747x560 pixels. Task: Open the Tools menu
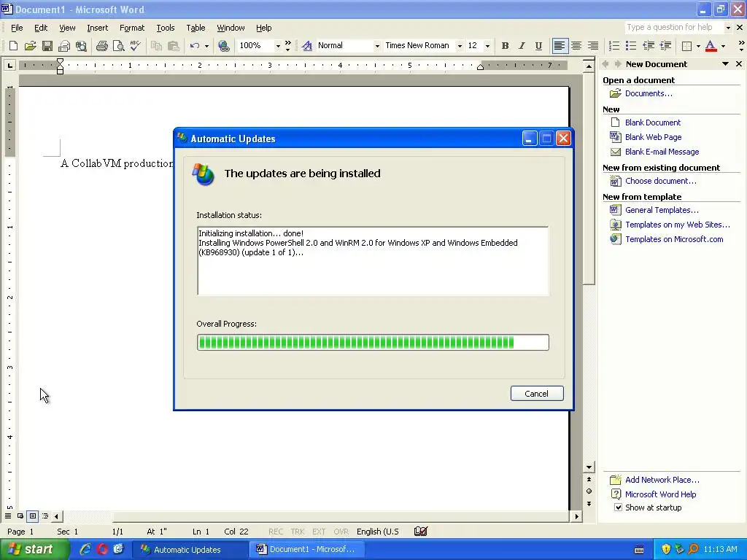(166, 28)
